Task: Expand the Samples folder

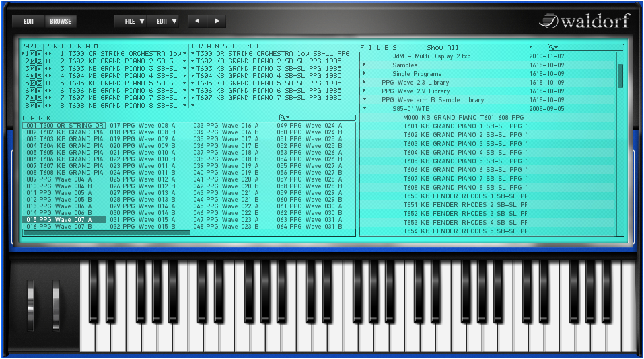Action: pyautogui.click(x=364, y=65)
